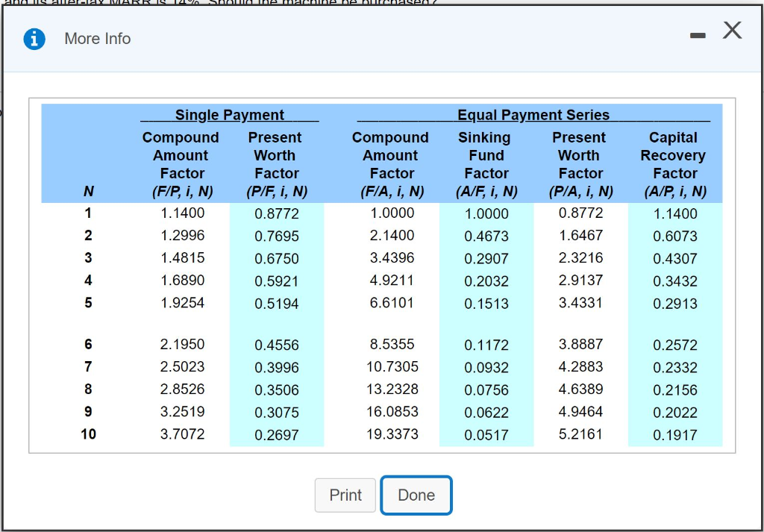Select F/A value 10.7305
This screenshot has height=532, width=764.
click(392, 366)
